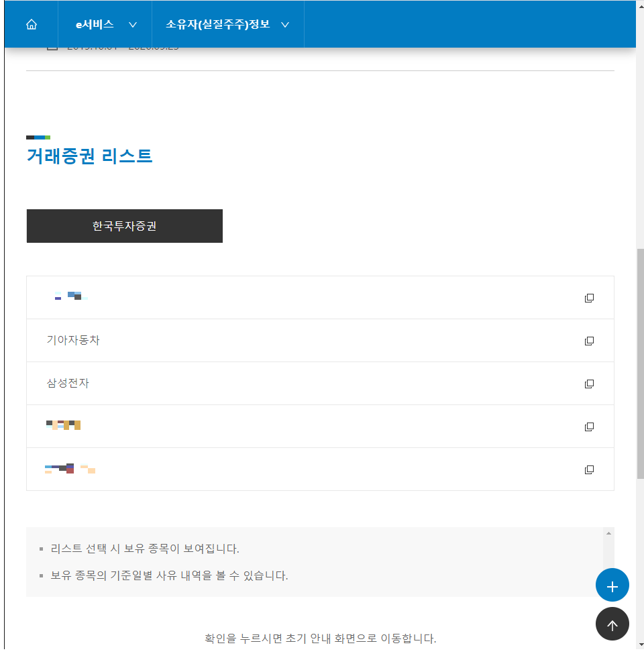Open the e서비스 menu
644x668 pixels.
95,24
